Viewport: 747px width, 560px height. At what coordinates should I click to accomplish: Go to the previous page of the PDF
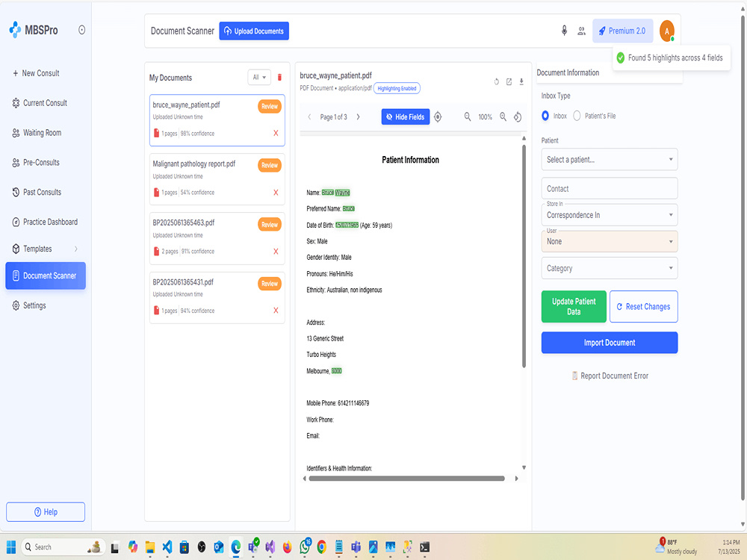309,116
